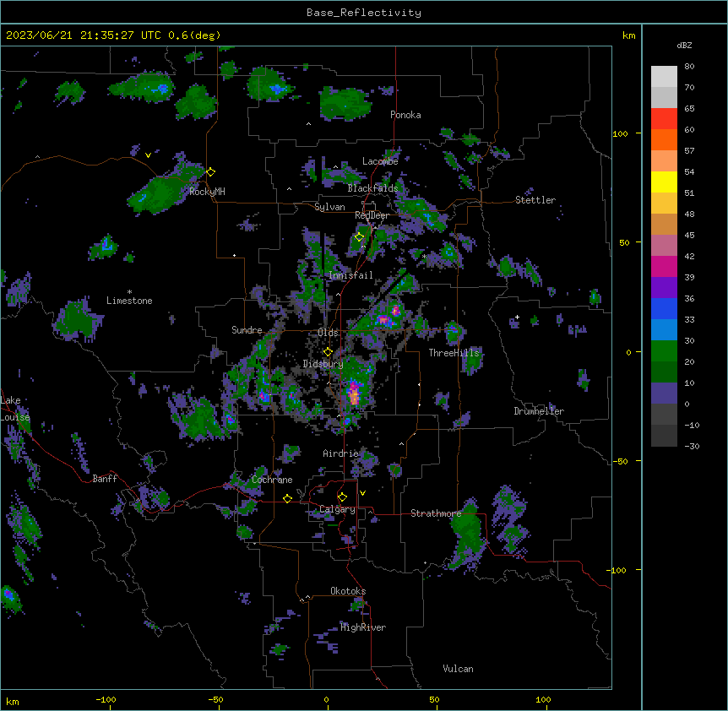Screen dimensions: 728x711
Task: Click the Strathmore label
Action: [x=436, y=513]
